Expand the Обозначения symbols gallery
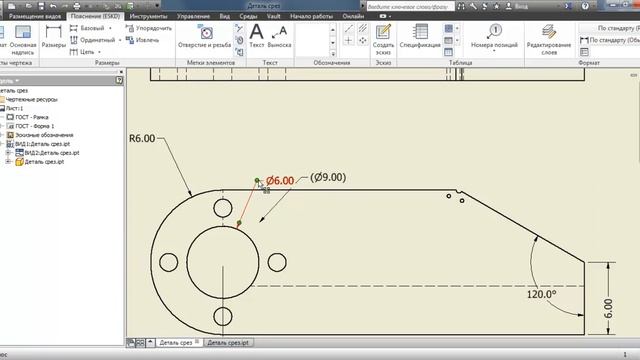Image resolution: width=640 pixels, height=360 pixels. tap(333, 53)
